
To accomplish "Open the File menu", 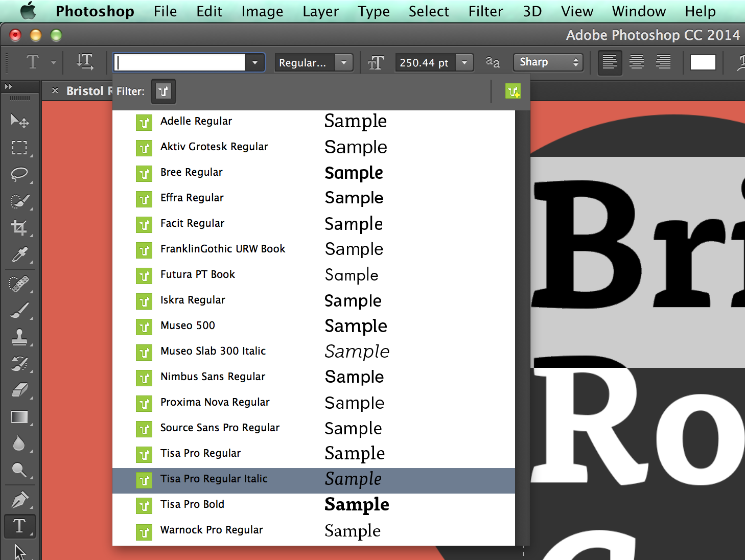I will click(x=165, y=11).
